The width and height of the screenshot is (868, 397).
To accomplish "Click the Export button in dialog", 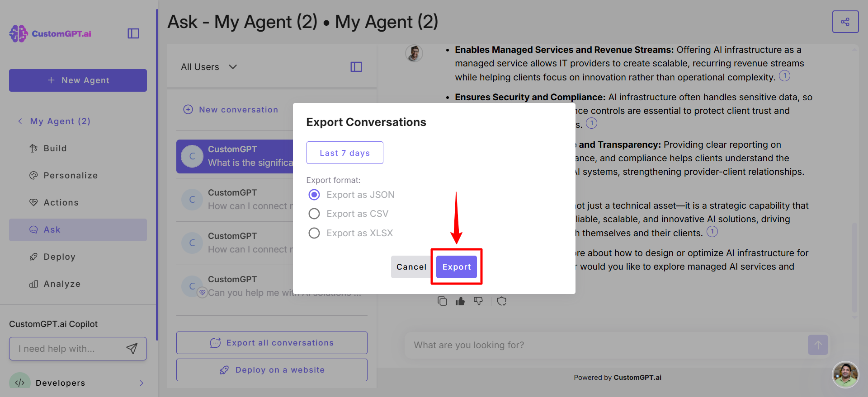I will [x=457, y=267].
